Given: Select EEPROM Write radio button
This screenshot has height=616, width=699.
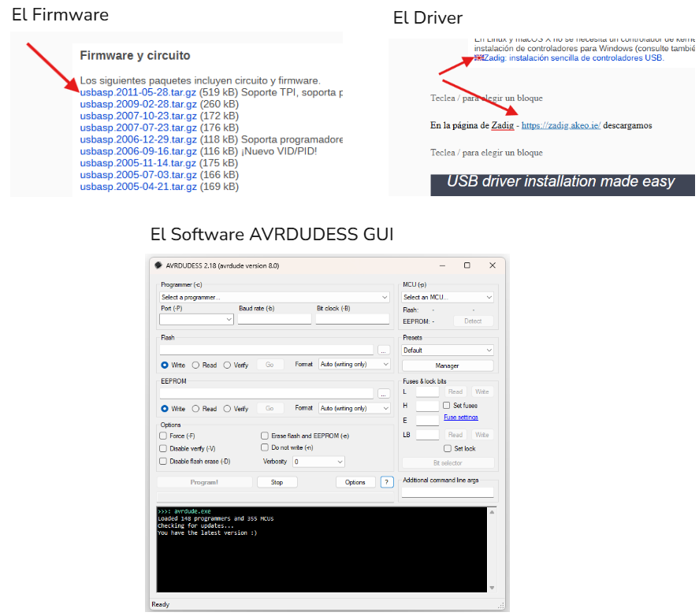Looking at the screenshot, I should [165, 409].
